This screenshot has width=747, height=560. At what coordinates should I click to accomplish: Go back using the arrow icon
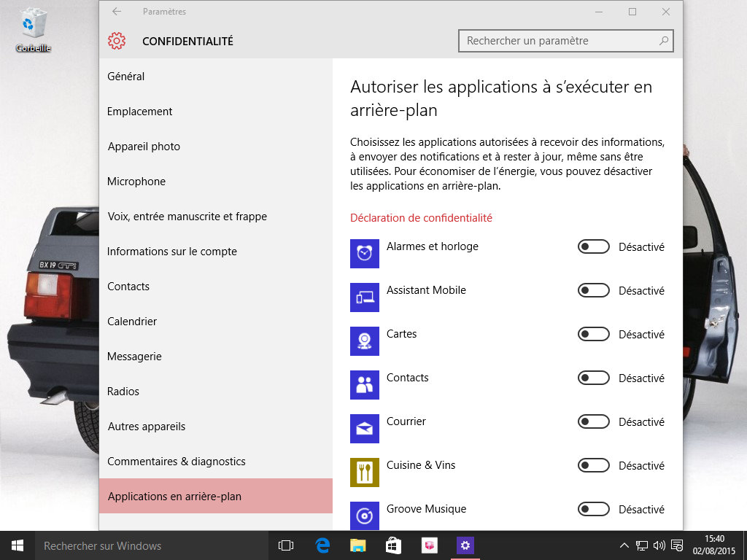[117, 12]
